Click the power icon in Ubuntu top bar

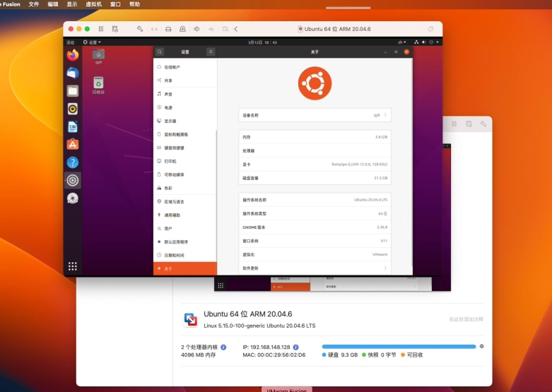pos(431,42)
